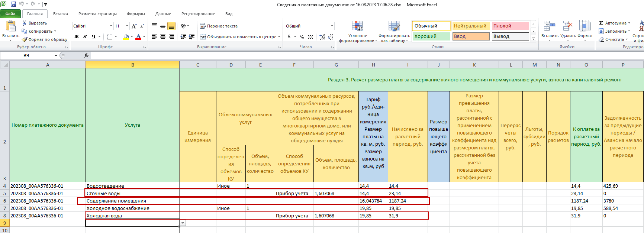Viewport: 644px width, 233px height.
Task: Switch to the Разметка страницы tab
Action: (x=97, y=14)
